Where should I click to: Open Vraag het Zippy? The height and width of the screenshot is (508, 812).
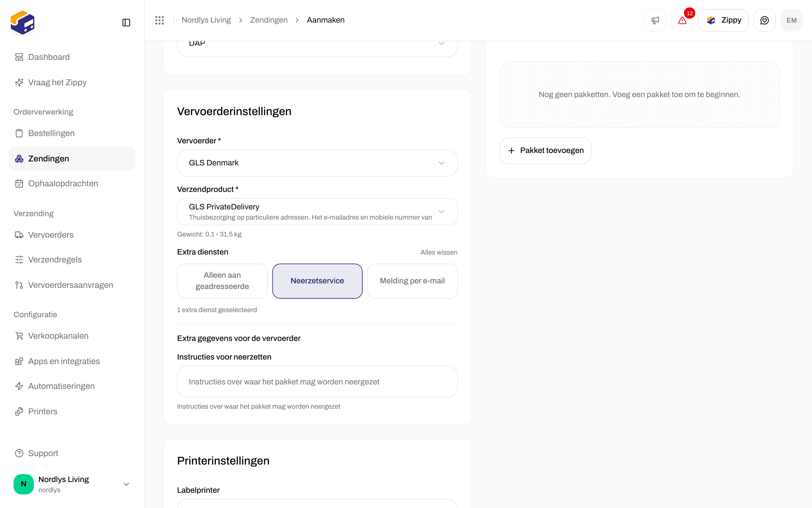(72, 82)
